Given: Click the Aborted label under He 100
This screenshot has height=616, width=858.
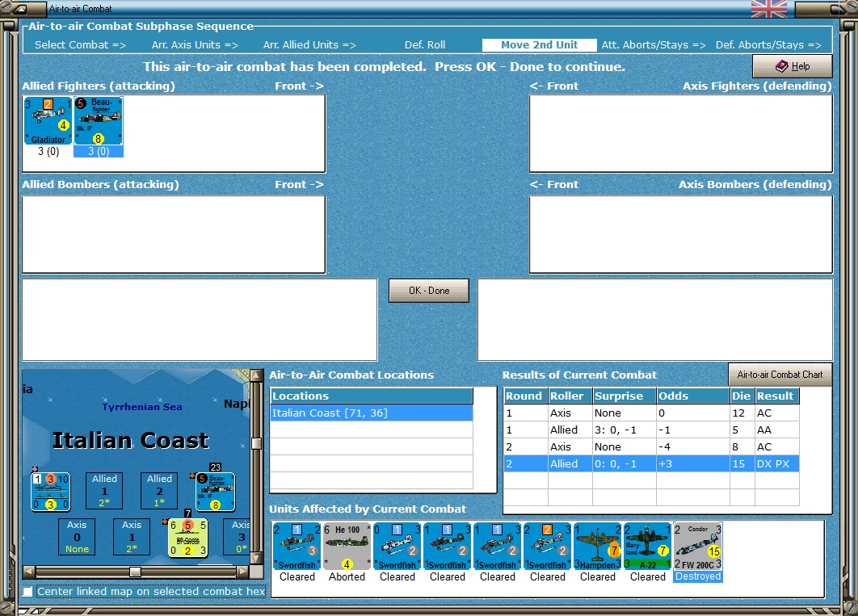Looking at the screenshot, I should coord(347,576).
